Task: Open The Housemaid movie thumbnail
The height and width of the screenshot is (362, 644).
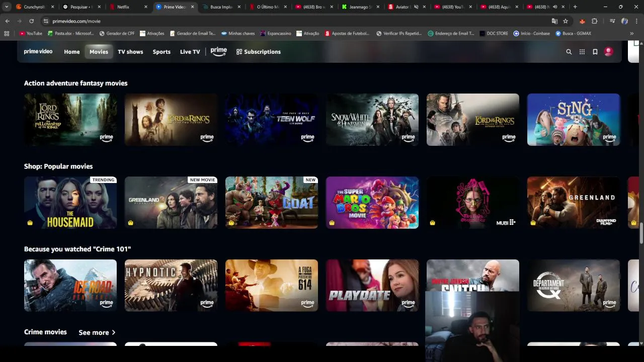Action: point(70,203)
